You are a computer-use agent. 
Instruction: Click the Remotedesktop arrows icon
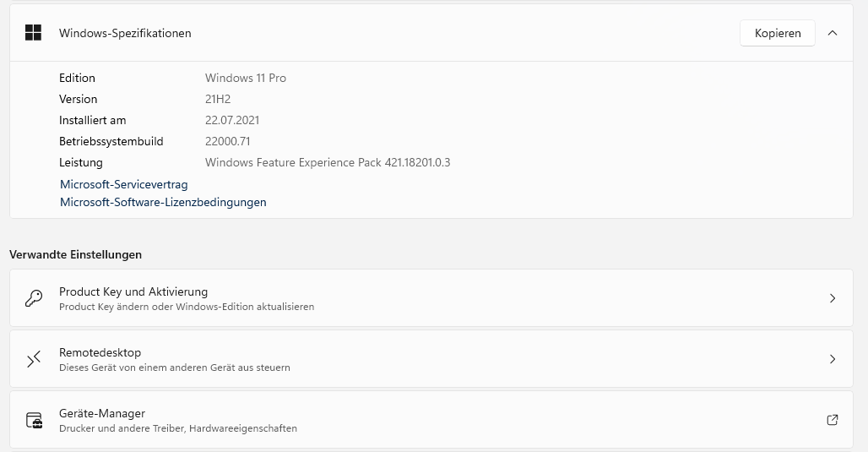(x=34, y=359)
